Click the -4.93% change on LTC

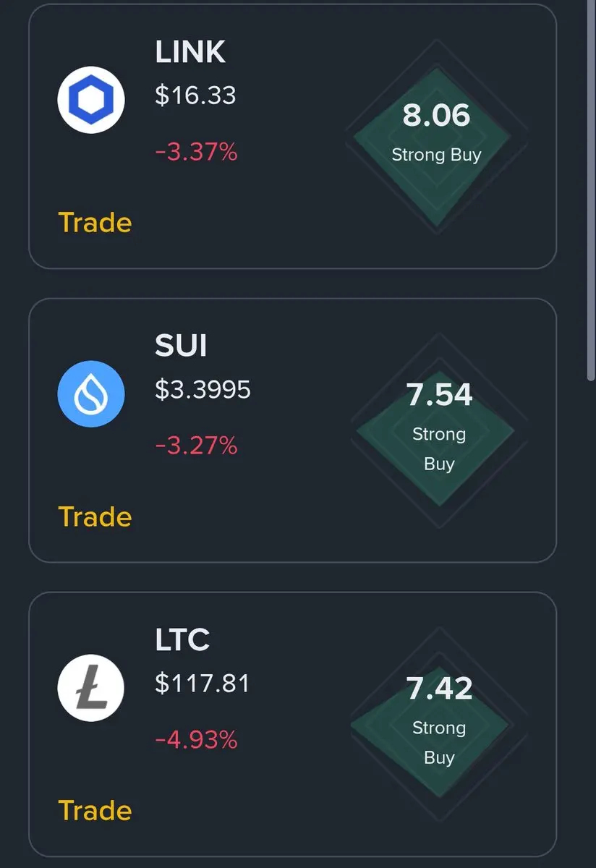[x=196, y=740]
